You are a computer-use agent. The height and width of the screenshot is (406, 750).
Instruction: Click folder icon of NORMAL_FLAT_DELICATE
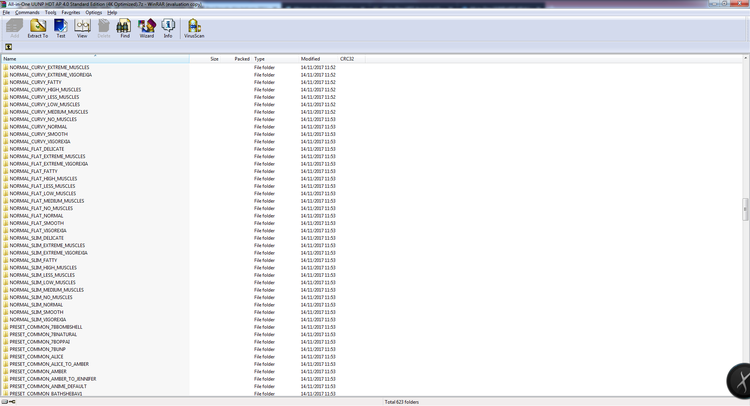click(6, 149)
